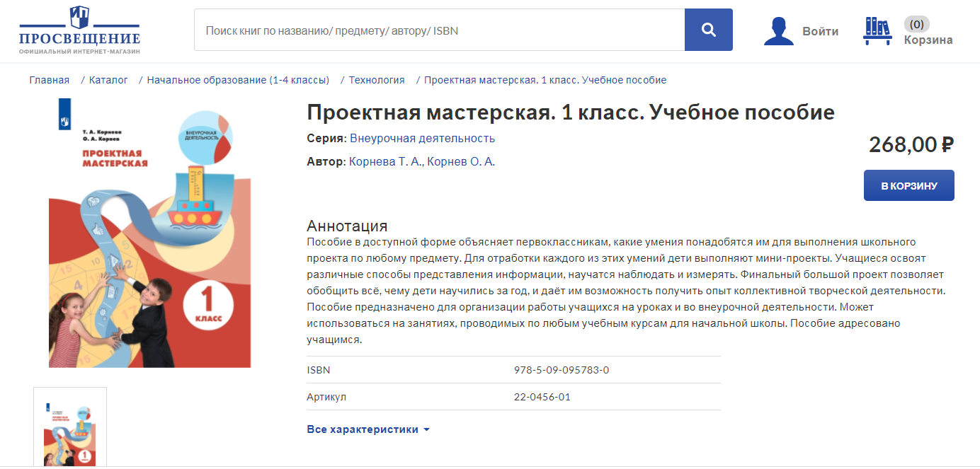Navigate to Начальное образование (1-4 классы) breadcrumb
Image resolution: width=980 pixels, height=469 pixels.
(x=238, y=80)
